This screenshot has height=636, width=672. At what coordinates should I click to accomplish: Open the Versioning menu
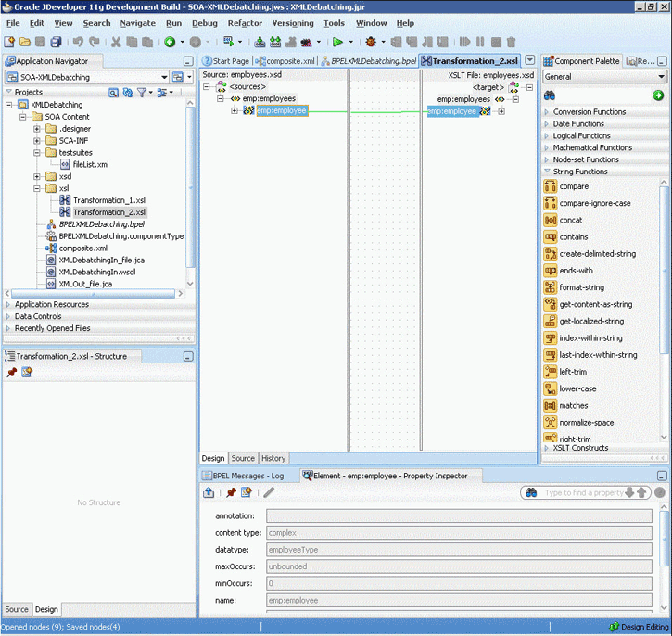coord(293,23)
